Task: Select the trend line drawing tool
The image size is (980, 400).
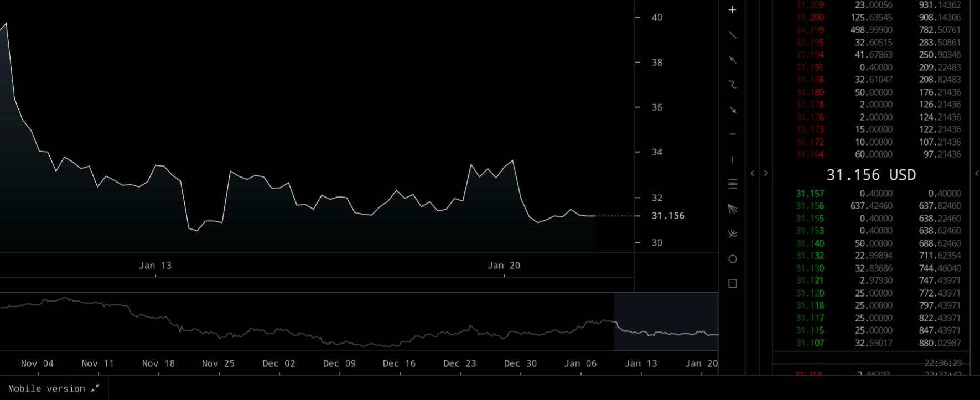Action: [732, 35]
